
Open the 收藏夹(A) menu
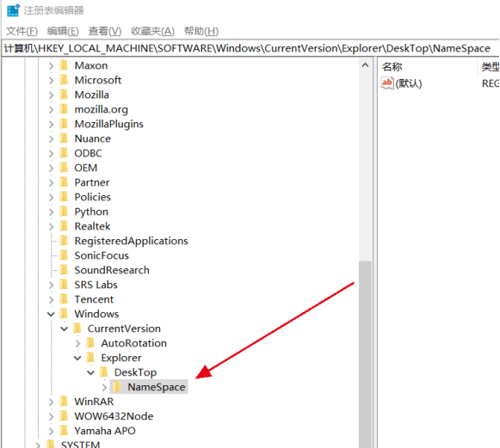(x=152, y=31)
